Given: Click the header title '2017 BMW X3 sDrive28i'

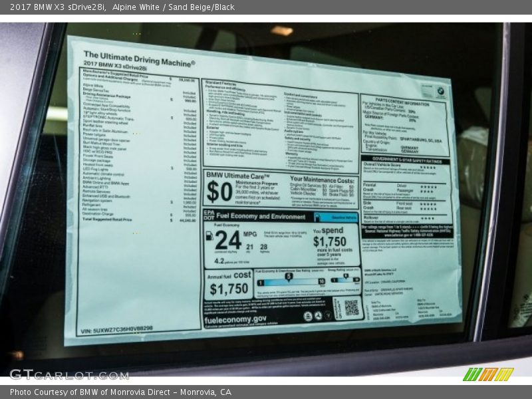Looking at the screenshot, I should 58,7.
